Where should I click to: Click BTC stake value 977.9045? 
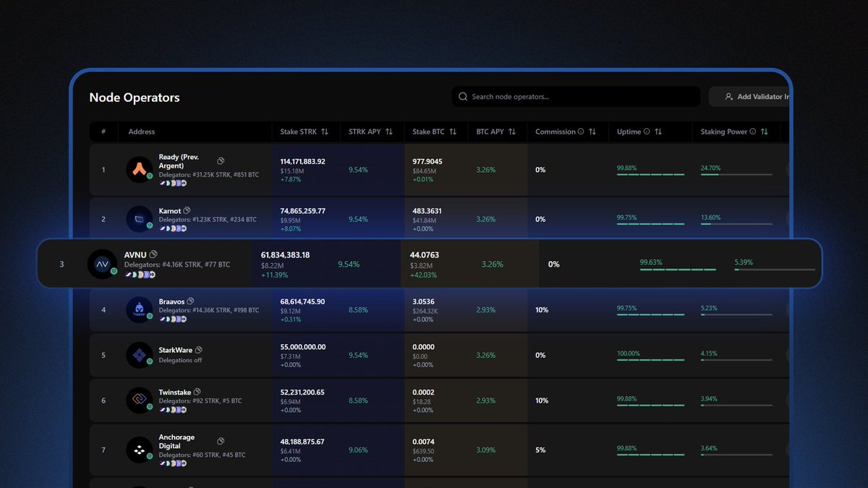point(427,161)
